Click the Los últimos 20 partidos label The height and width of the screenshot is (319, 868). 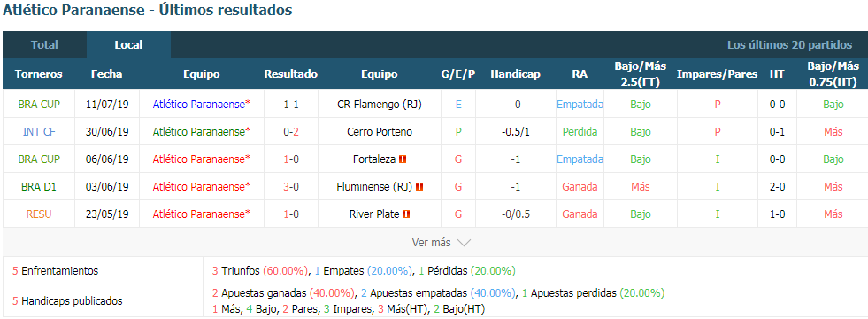(x=790, y=45)
